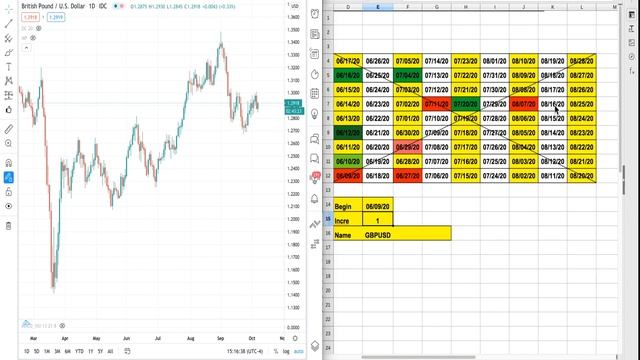The width and height of the screenshot is (640, 360).
Task: Select the 1D time range
Action: tap(27, 351)
